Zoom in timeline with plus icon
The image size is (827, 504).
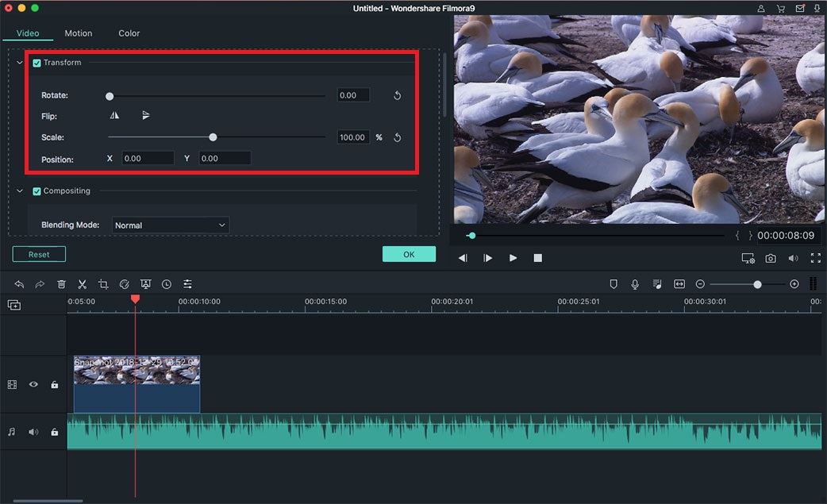point(794,284)
